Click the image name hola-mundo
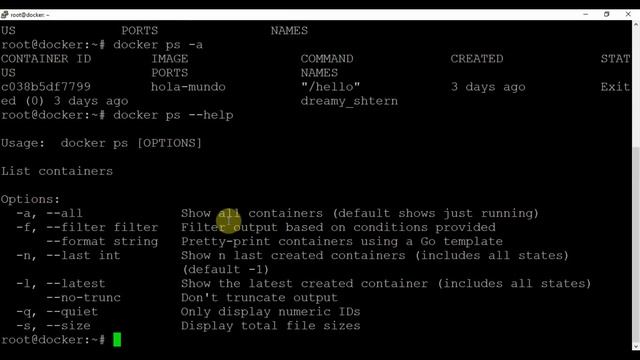The width and height of the screenshot is (640, 360). tap(188, 87)
